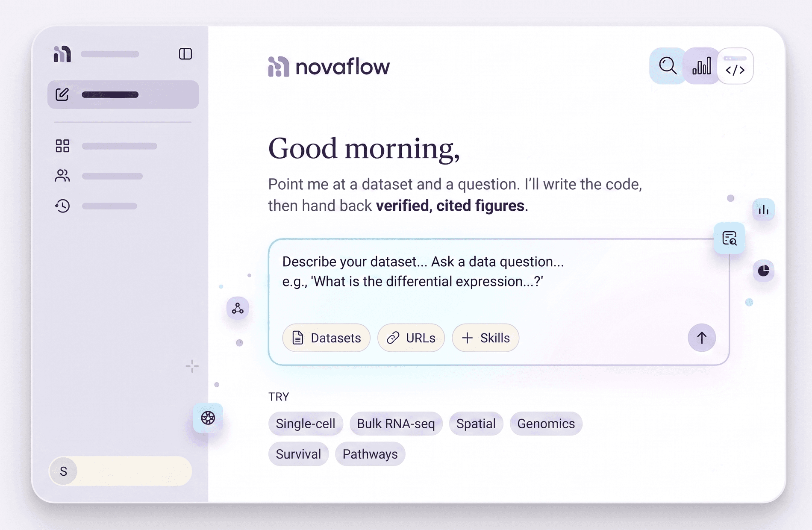Click the TRY label text
812x530 pixels.
[x=279, y=397]
